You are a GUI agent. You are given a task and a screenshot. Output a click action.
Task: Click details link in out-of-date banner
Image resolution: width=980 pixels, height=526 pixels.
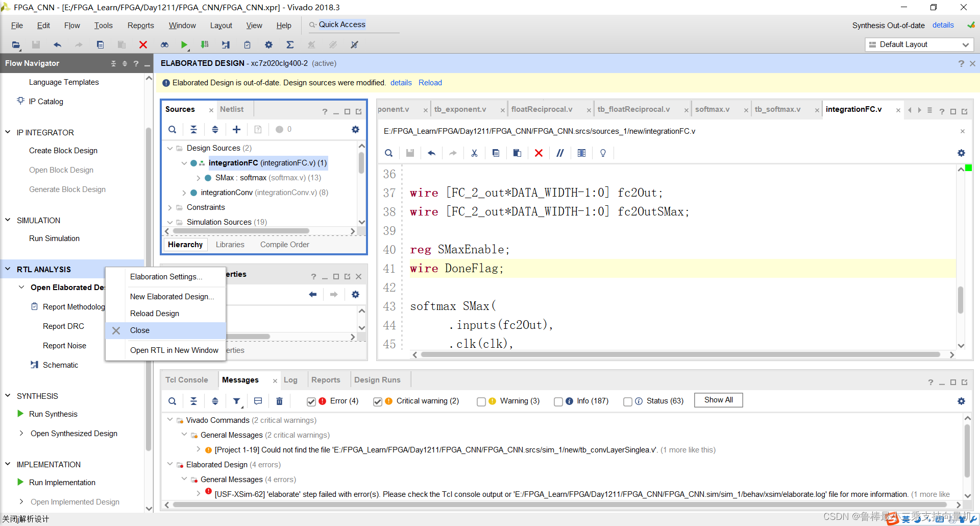point(401,83)
